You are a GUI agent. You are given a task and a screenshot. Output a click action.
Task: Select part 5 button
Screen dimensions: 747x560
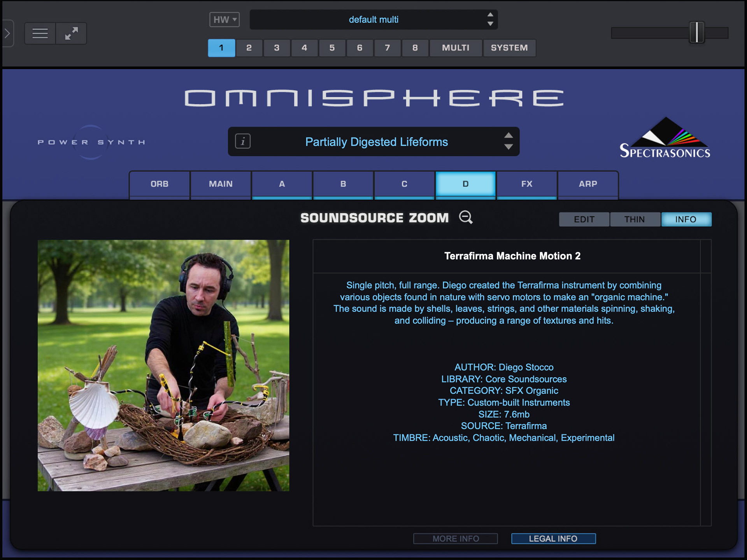332,48
